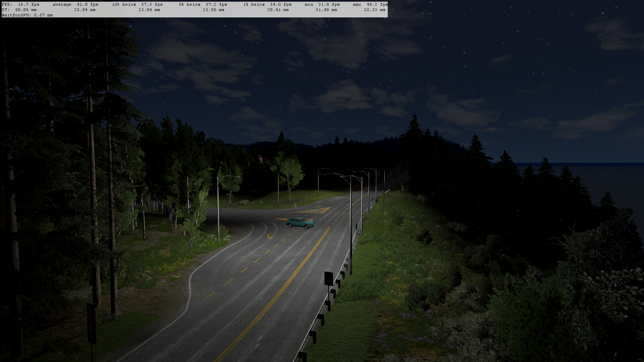This screenshot has height=362, width=644.
Task: Click the '1% below 34.0 fps' stat
Action: pos(267,4)
